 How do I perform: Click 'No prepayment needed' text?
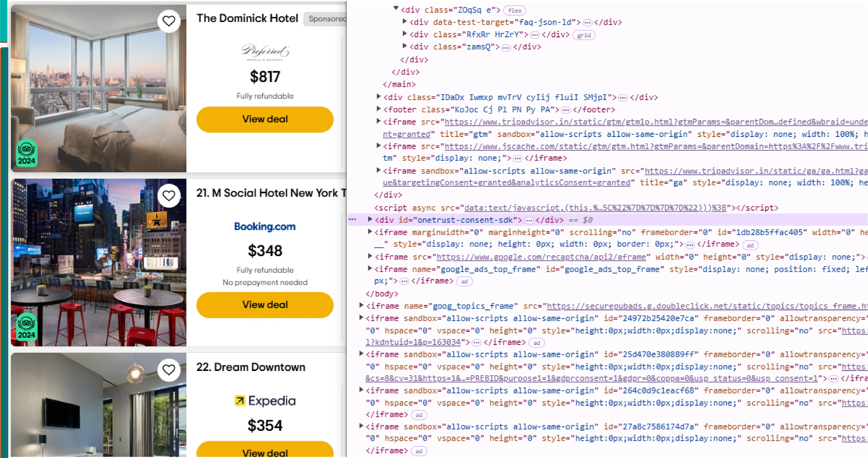coord(265,282)
